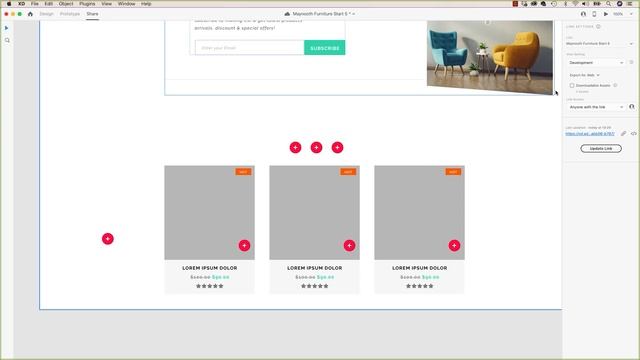
Task: Select the Share tab
Action: pyautogui.click(x=92, y=14)
